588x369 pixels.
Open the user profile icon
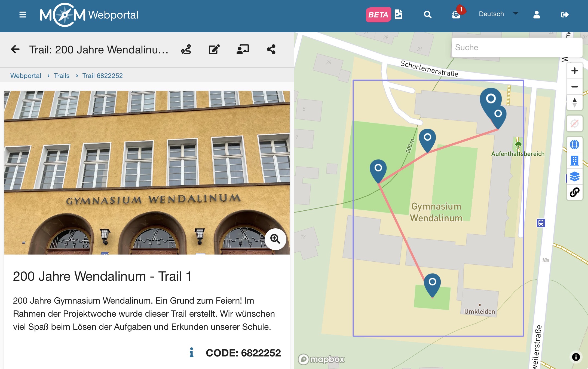click(537, 14)
